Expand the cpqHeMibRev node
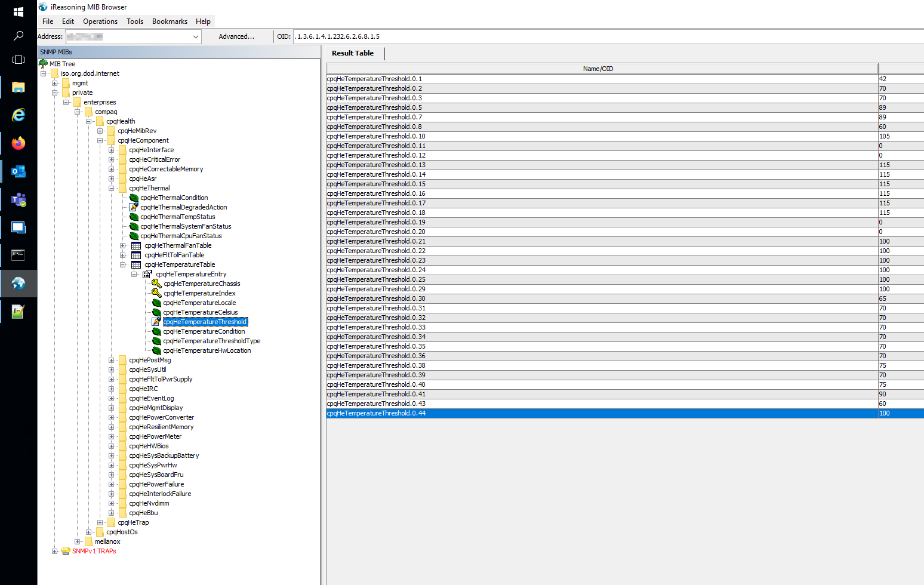Image resolution: width=924 pixels, height=585 pixels. click(100, 131)
